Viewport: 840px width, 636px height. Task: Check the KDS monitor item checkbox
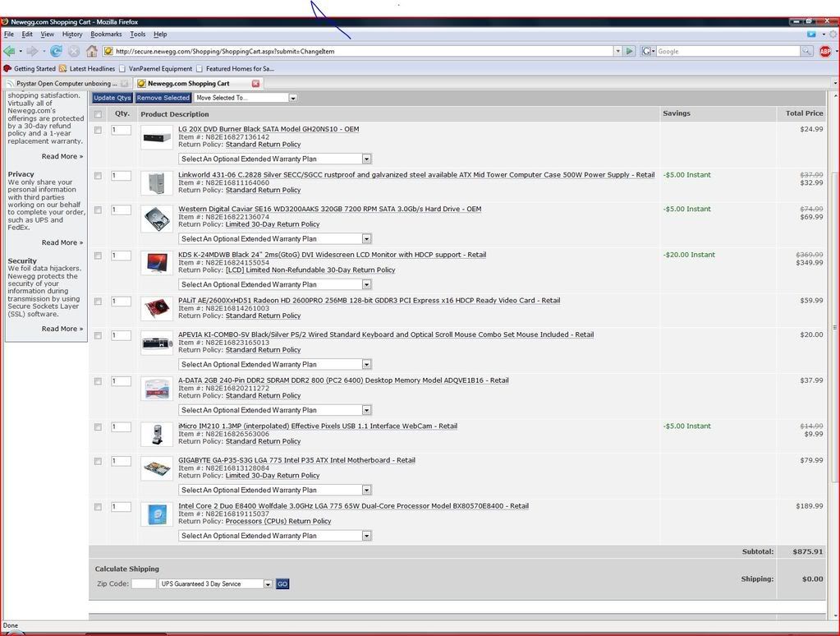coord(98,256)
